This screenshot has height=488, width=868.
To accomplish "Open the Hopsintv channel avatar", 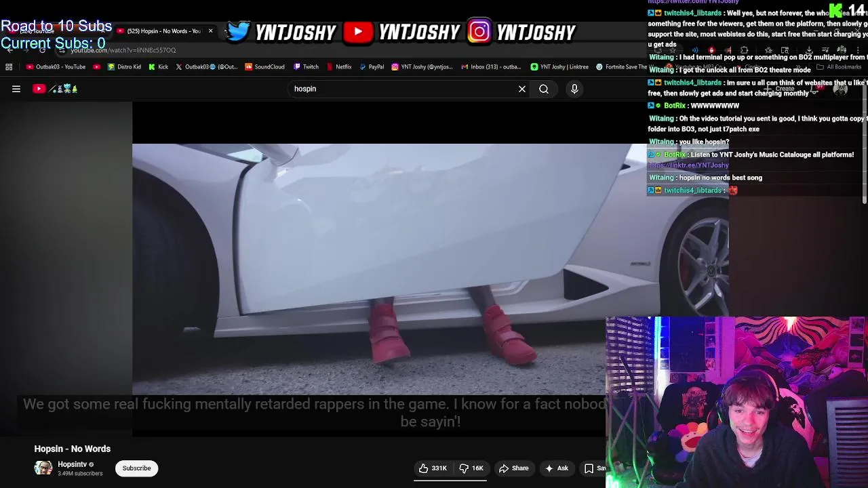I will (43, 468).
